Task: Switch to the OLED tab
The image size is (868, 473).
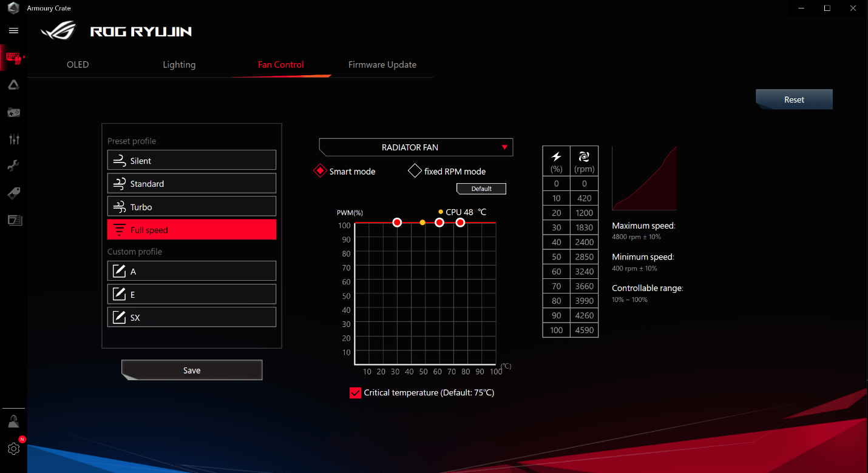Action: [x=78, y=64]
